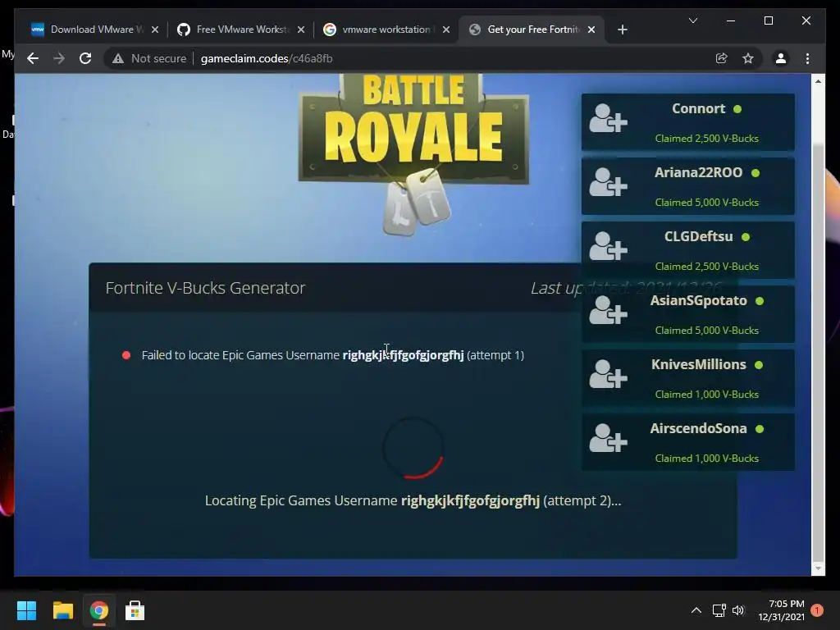
Task: Maximize the Chrome window
Action: (768, 21)
